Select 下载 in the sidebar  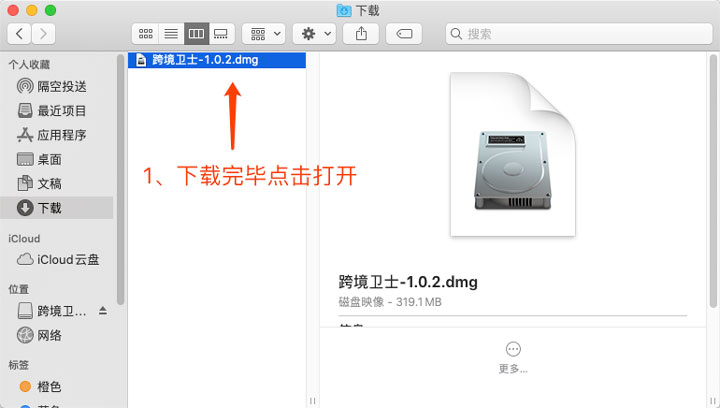[57, 208]
